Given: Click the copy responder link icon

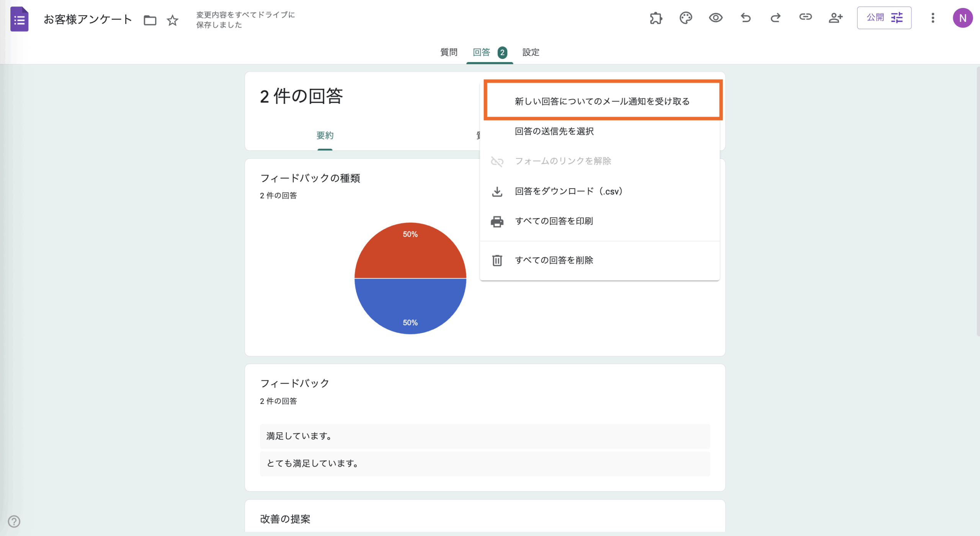Looking at the screenshot, I should 805,17.
